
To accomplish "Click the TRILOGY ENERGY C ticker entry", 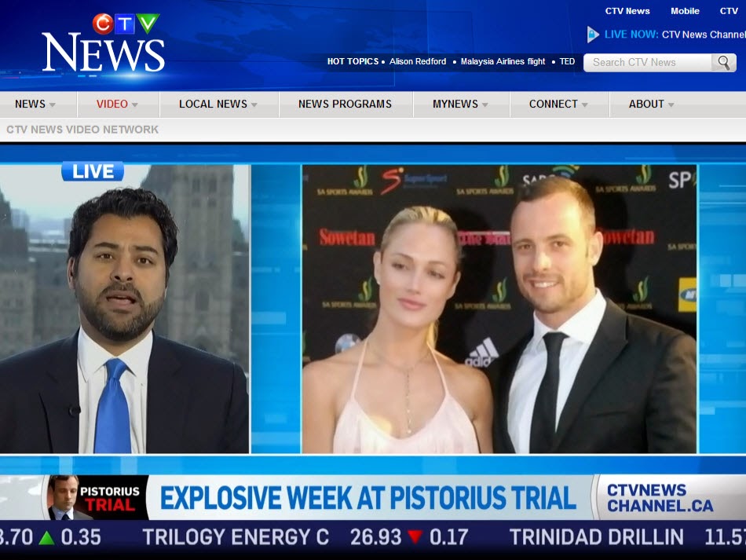I will click(x=236, y=537).
